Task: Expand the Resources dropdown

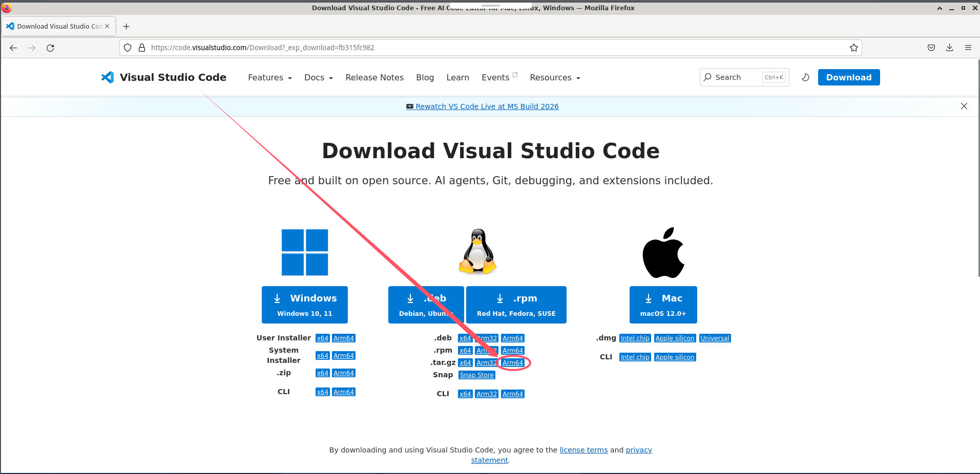Action: (555, 77)
